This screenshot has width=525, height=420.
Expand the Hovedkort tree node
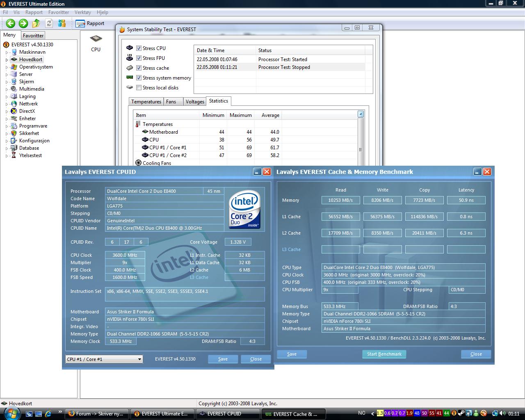[x=7, y=60]
